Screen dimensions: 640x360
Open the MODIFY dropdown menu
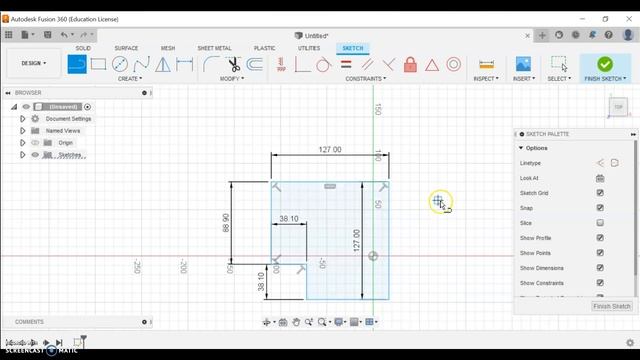click(x=232, y=78)
